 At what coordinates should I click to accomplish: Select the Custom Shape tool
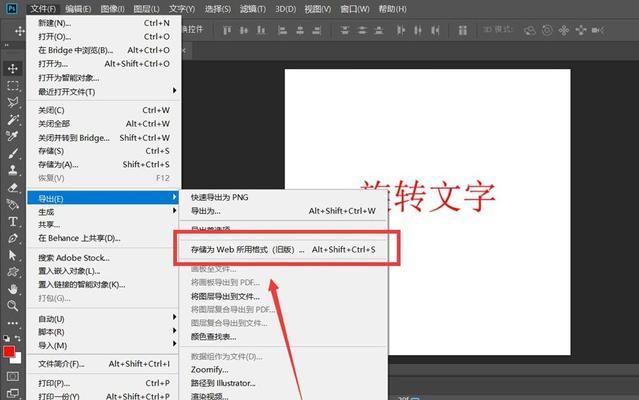[x=13, y=272]
